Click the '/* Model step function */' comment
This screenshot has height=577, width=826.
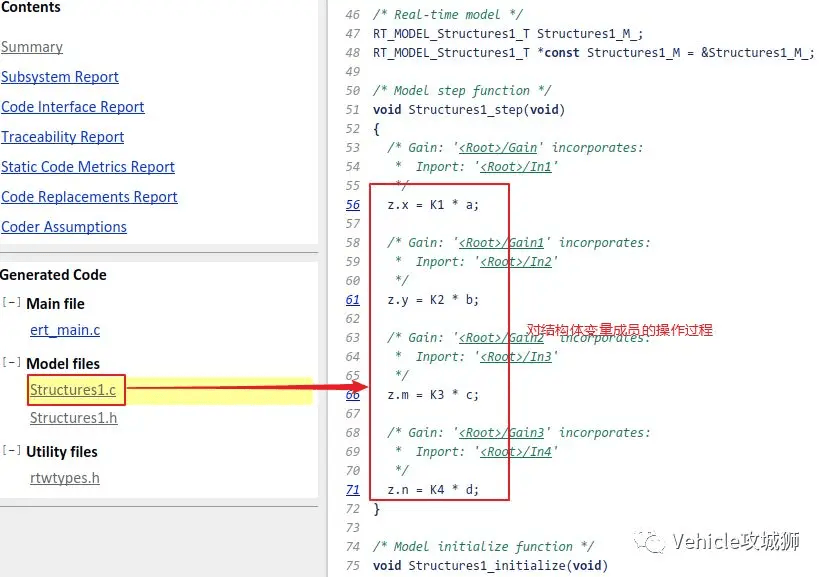462,91
